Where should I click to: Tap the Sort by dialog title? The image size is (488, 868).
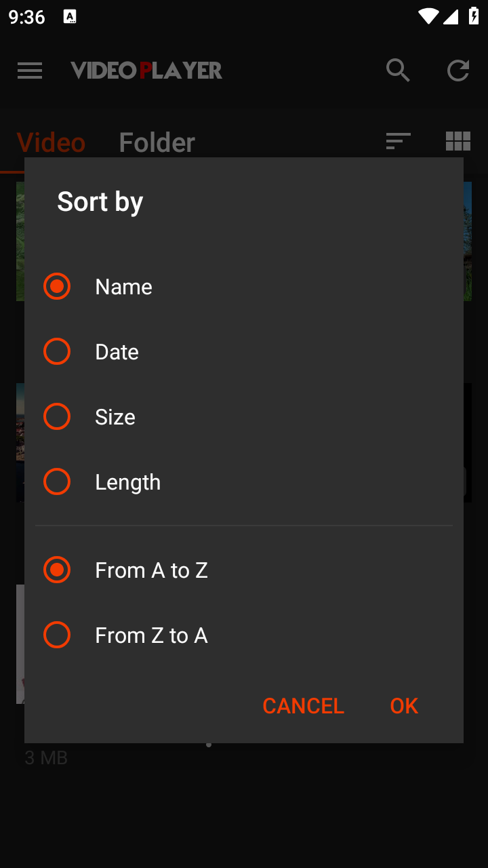(x=100, y=202)
